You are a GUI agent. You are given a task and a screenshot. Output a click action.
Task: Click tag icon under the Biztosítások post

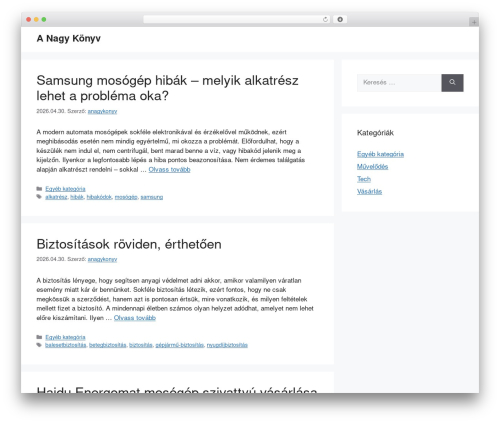click(x=39, y=345)
